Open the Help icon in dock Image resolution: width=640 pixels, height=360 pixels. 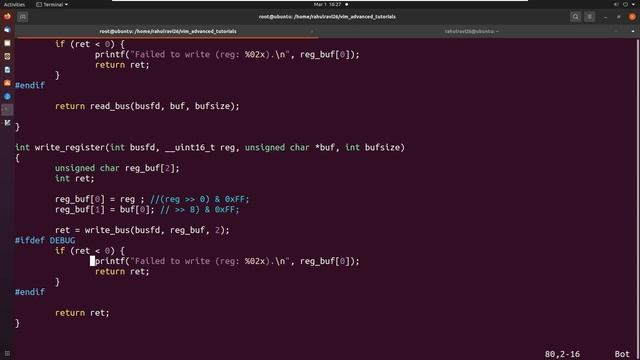pos(7,97)
